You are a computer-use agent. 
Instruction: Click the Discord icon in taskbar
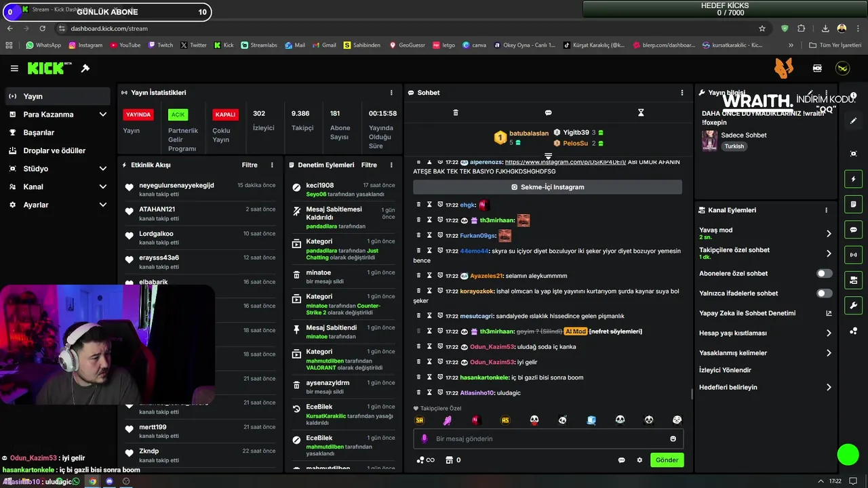[x=109, y=481]
